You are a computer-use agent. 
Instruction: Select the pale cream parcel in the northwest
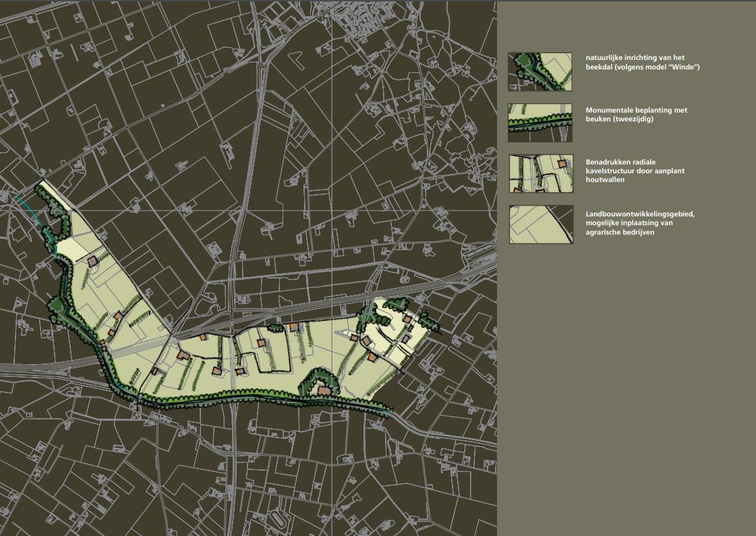pyautogui.click(x=71, y=247)
